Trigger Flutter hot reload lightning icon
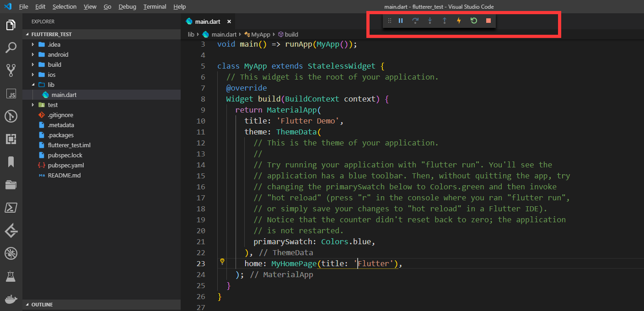The height and width of the screenshot is (311, 644). point(459,21)
